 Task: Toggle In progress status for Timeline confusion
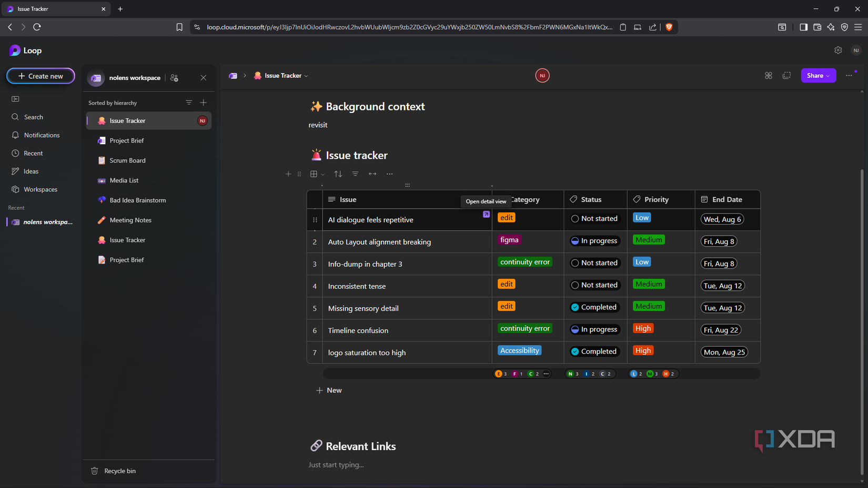click(575, 329)
